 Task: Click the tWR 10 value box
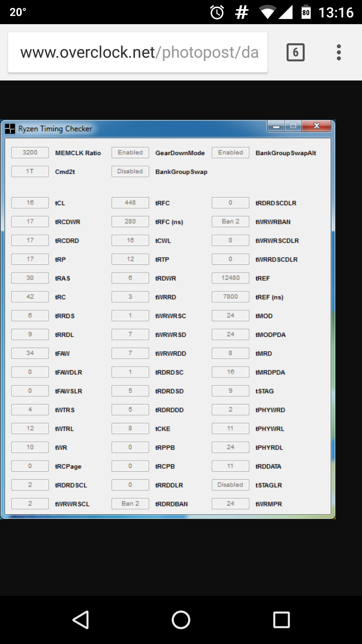tap(30, 447)
